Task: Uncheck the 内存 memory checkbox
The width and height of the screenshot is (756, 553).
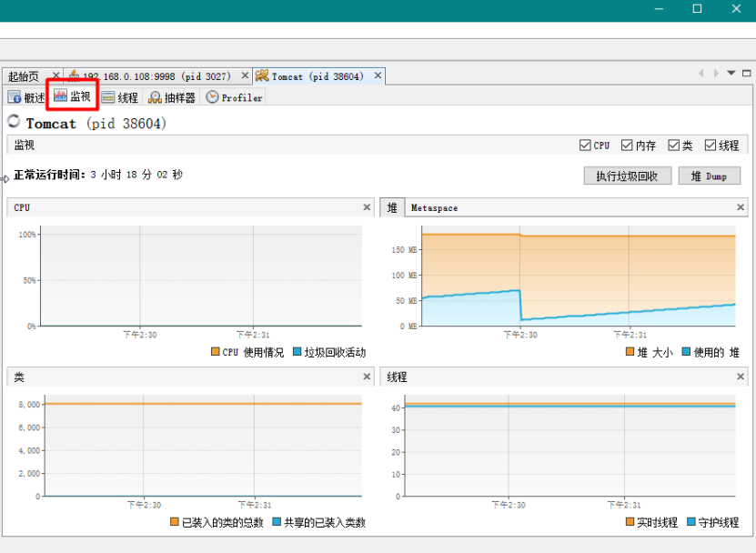Action: click(x=627, y=146)
